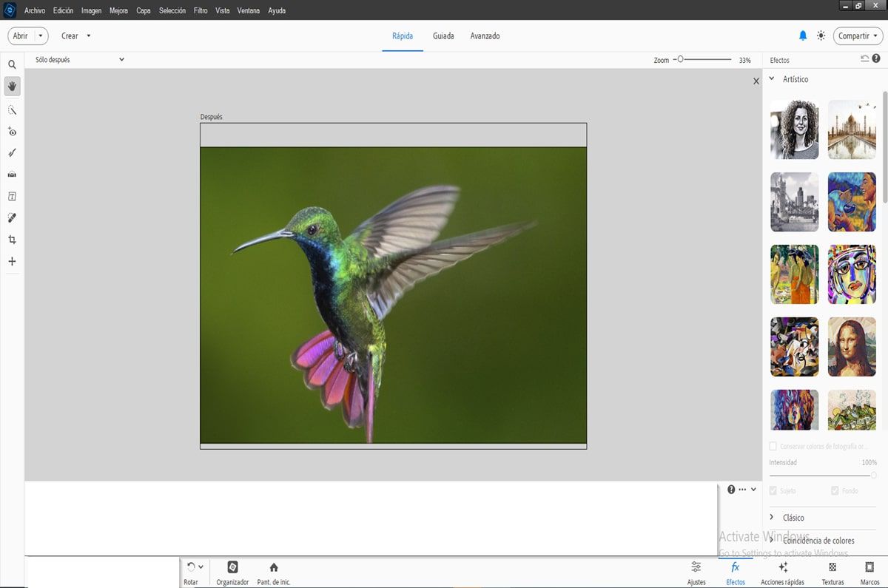Switch to the Guiada tab
The width and height of the screenshot is (888, 588).
tap(443, 36)
